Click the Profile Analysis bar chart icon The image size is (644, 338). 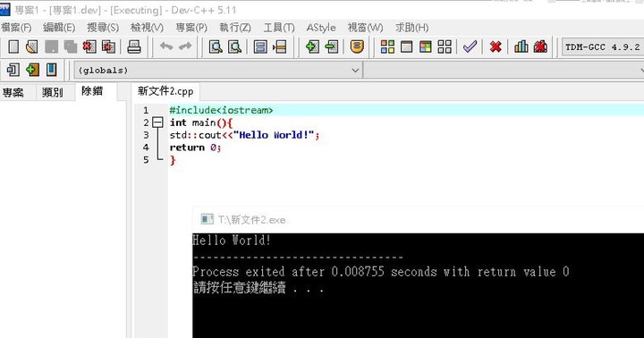(521, 46)
